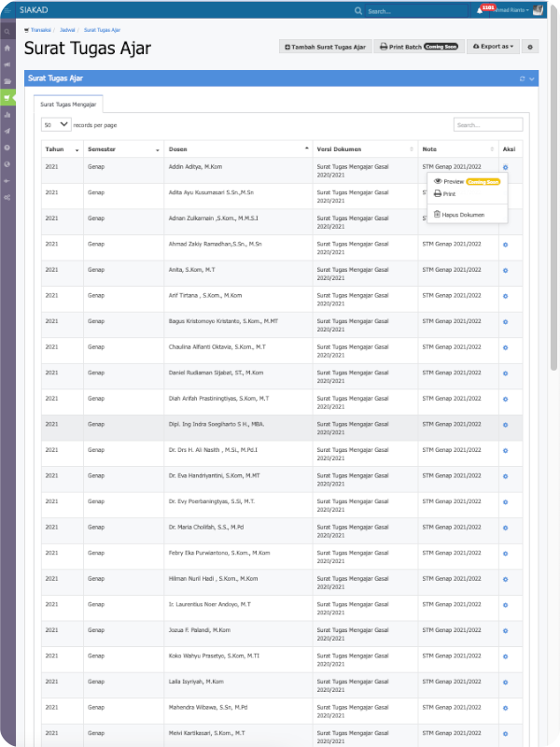Open the home icon in sidebar
The width and height of the screenshot is (560, 747).
7,47
